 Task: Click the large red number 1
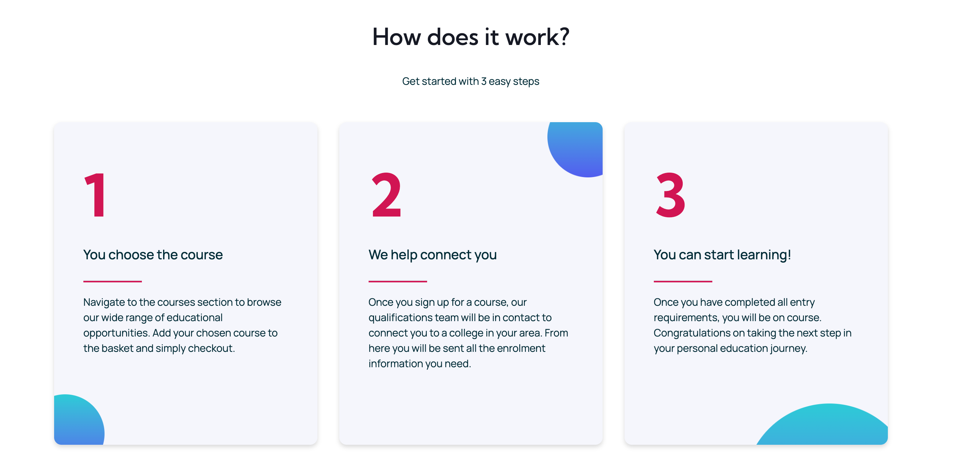click(95, 195)
